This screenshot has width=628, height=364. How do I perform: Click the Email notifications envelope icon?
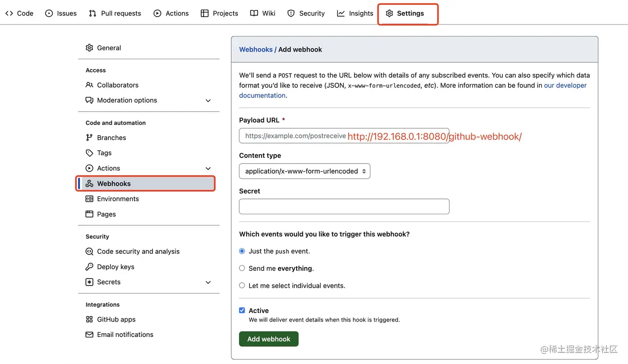89,335
